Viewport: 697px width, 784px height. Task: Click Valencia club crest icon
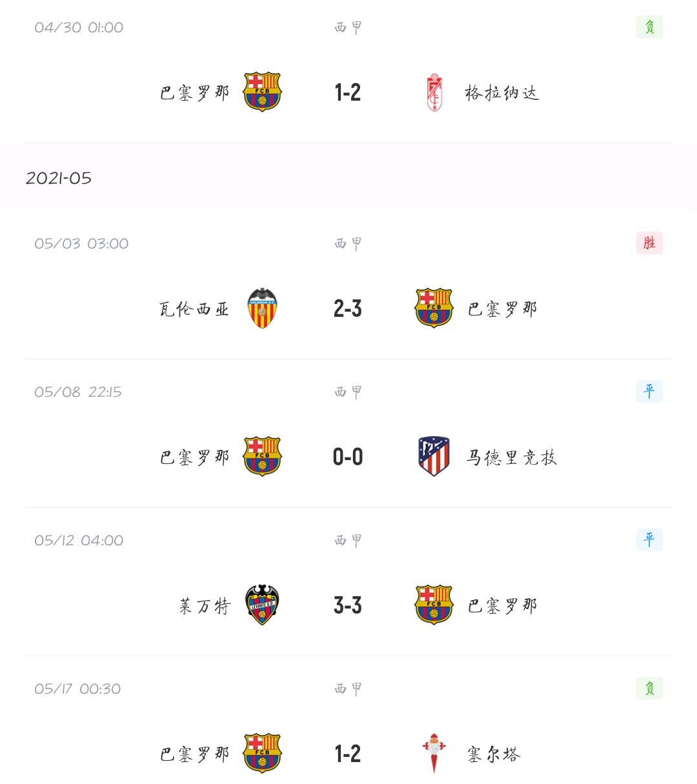(262, 308)
